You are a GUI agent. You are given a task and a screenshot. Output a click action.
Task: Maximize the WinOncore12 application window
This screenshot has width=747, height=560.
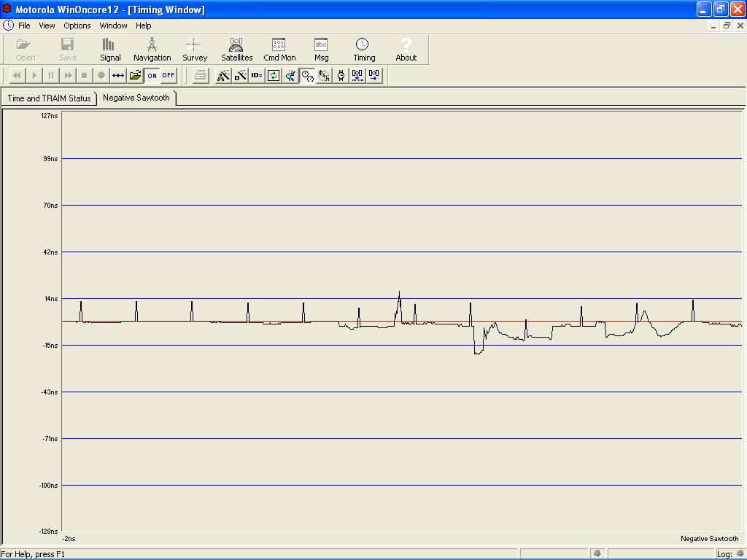[x=720, y=9]
